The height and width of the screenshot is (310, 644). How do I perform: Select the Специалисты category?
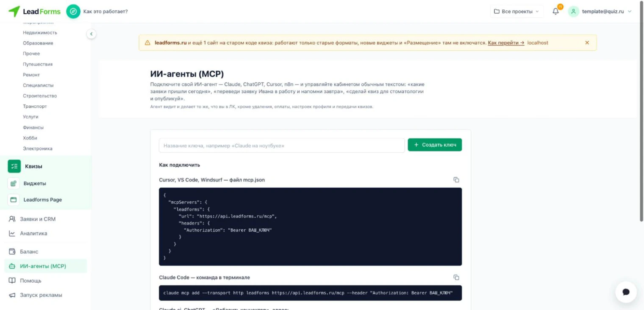(38, 85)
